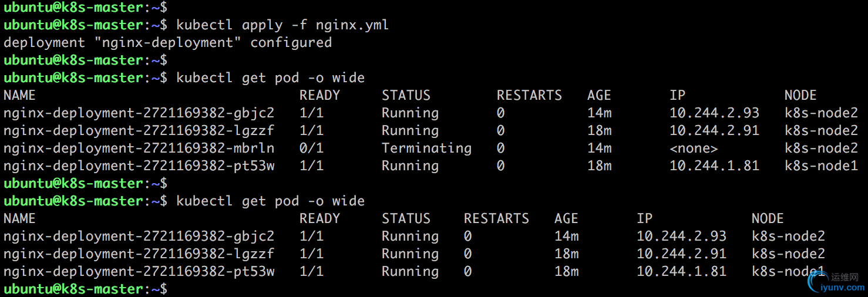This screenshot has height=297, width=868.
Task: Click the 14m age in the mbrln row
Action: pyautogui.click(x=599, y=148)
